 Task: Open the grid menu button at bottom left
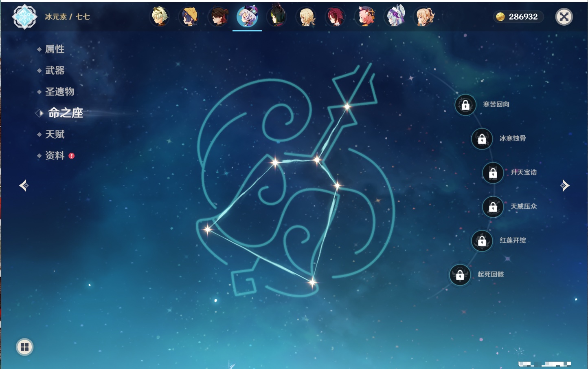tap(25, 347)
